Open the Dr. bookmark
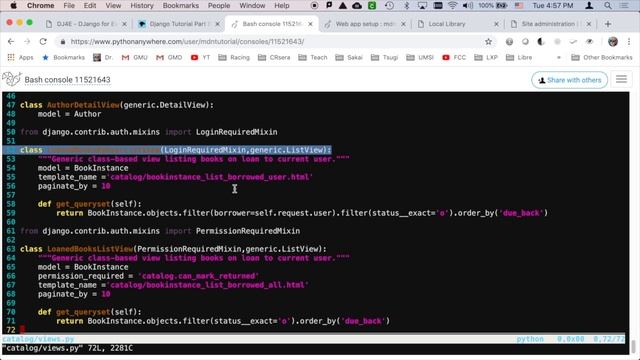 [103, 58]
